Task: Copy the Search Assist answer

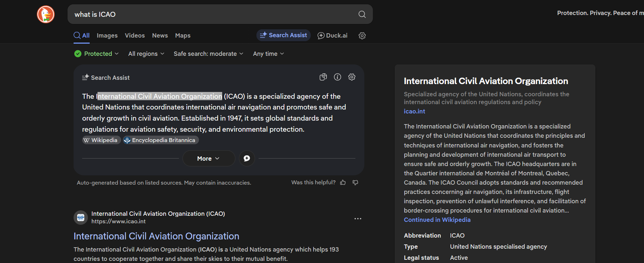Action: coord(323,77)
